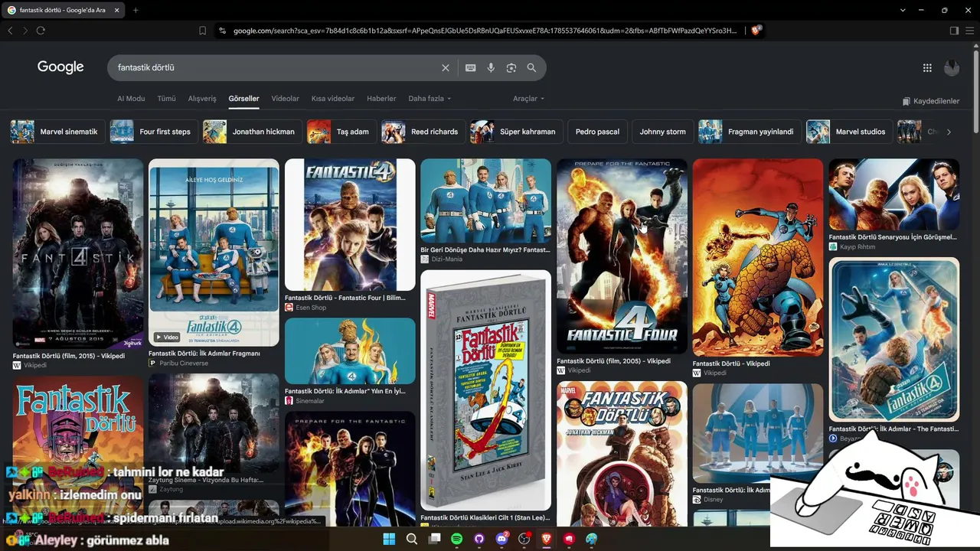Expand the Daha fazla menu

pyautogui.click(x=430, y=99)
